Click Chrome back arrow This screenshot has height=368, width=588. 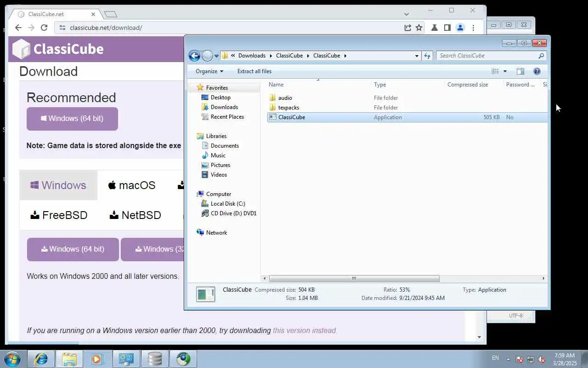(18, 28)
